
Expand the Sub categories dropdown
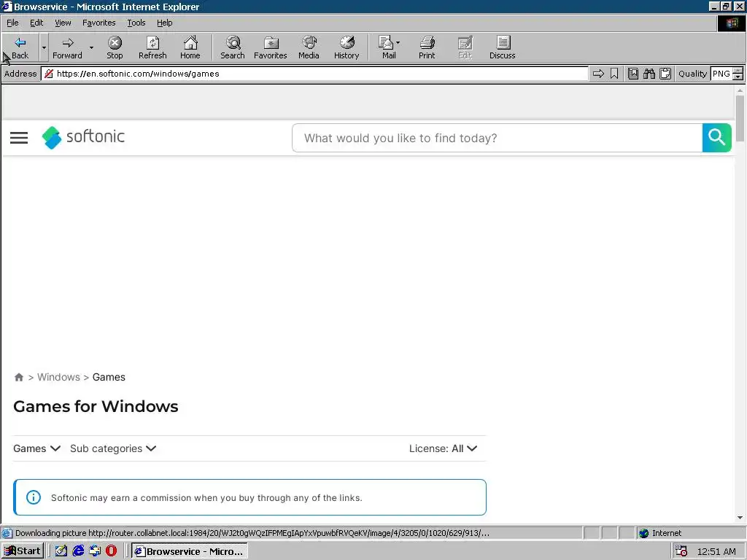point(113,448)
